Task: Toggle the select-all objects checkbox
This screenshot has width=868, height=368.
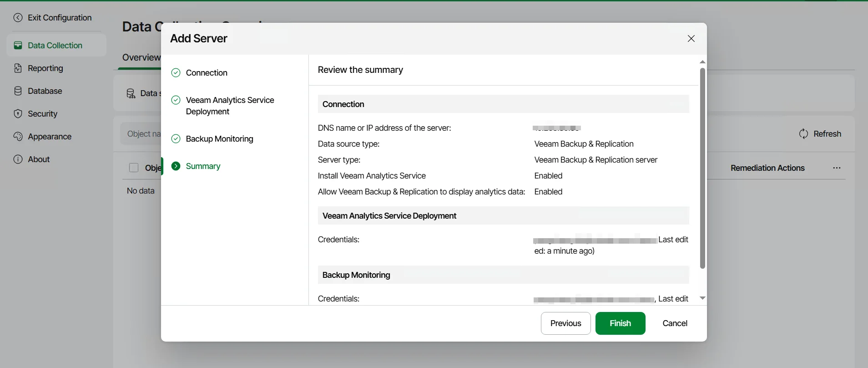Action: 134,168
